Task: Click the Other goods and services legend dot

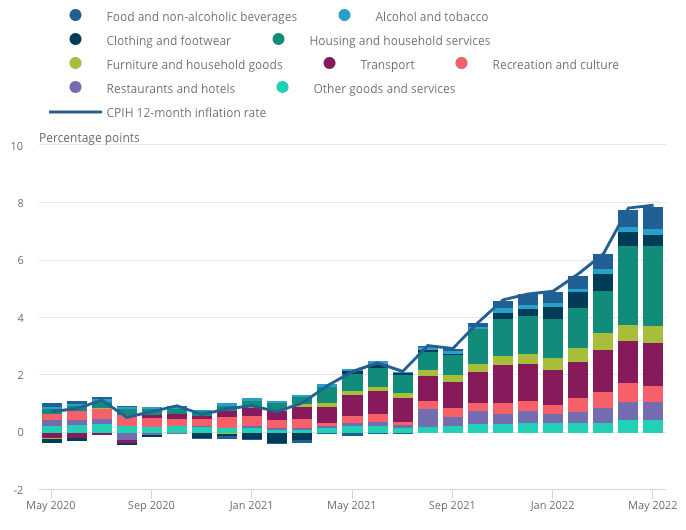Action: pyautogui.click(x=283, y=88)
